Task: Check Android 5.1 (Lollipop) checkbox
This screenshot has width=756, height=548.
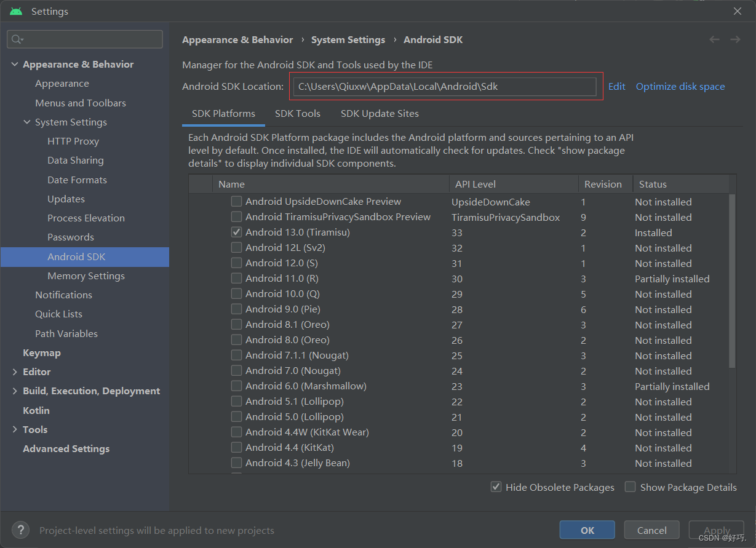Action: [x=236, y=401]
